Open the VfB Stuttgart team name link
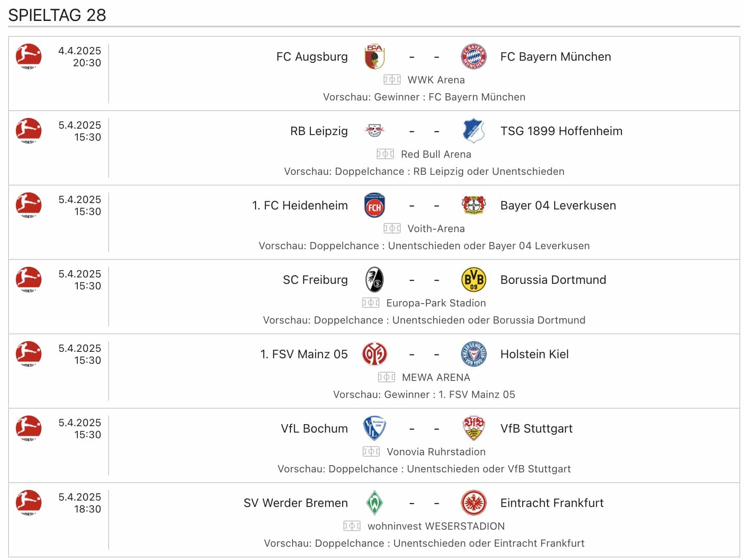 [536, 428]
